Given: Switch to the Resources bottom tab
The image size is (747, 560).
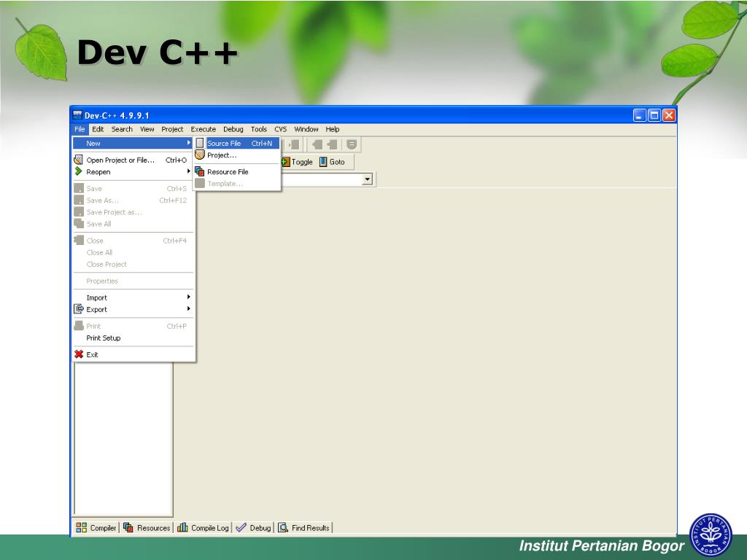Looking at the screenshot, I should point(147,528).
